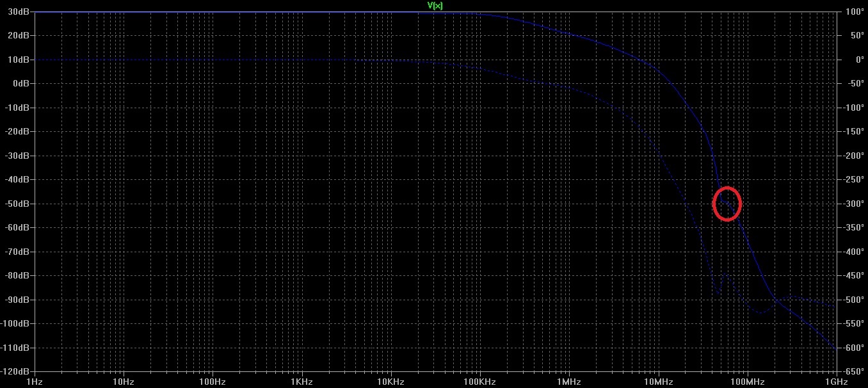Click the -250° phase axis label
The height and width of the screenshot is (388, 868).
tap(855, 179)
